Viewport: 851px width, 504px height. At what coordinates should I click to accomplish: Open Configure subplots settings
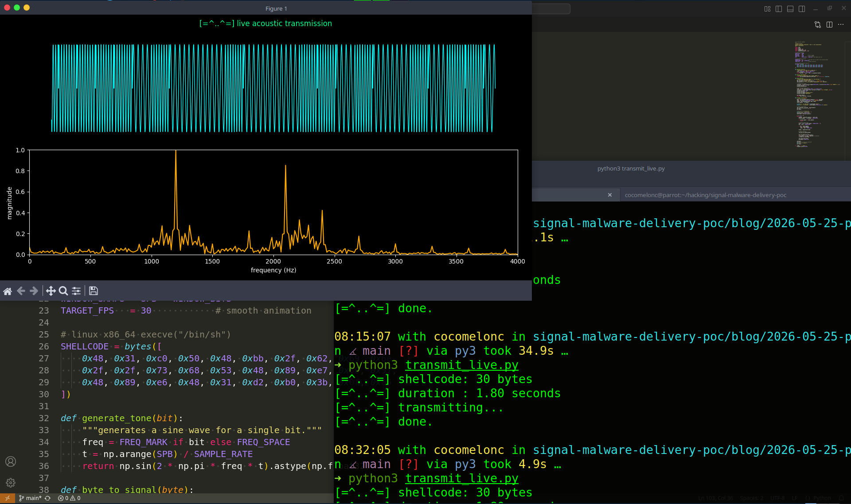tap(76, 291)
